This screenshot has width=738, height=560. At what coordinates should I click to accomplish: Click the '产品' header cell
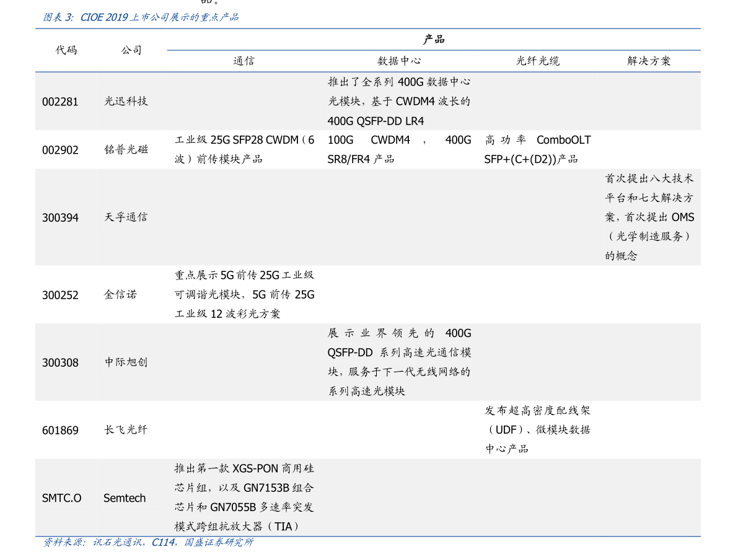[x=434, y=40]
